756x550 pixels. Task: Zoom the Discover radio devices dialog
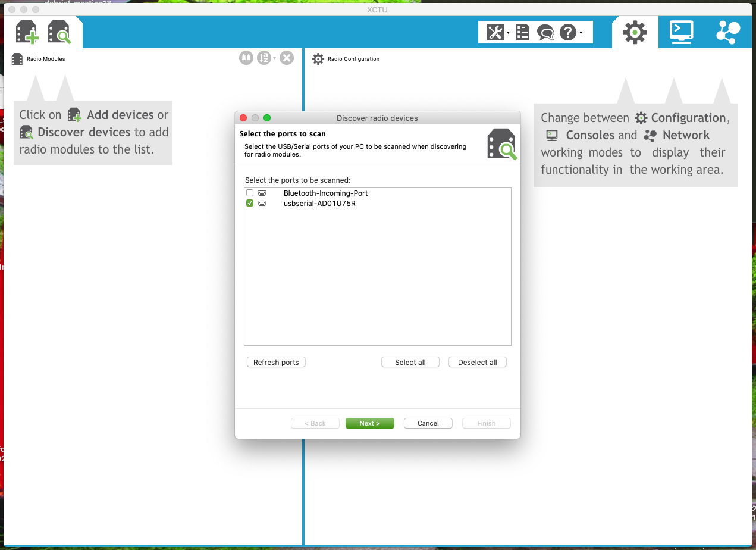click(x=267, y=118)
